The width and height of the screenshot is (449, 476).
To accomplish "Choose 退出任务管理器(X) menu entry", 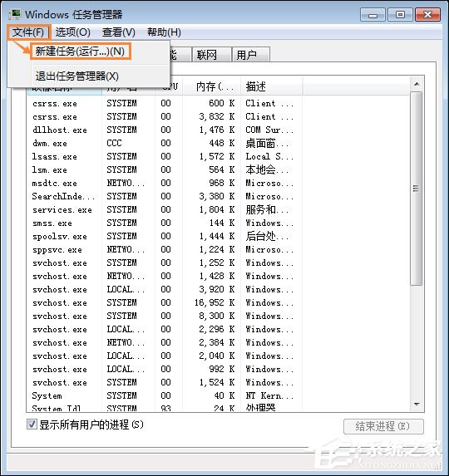I will (x=77, y=76).
